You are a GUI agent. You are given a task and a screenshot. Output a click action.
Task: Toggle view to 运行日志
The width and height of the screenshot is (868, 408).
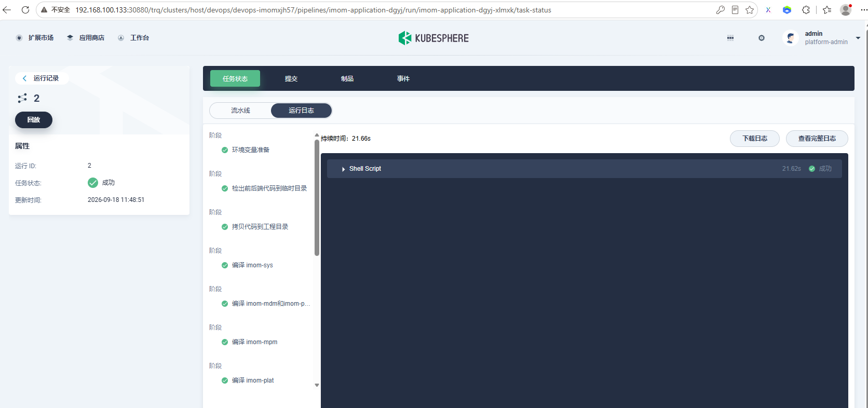[x=301, y=111]
